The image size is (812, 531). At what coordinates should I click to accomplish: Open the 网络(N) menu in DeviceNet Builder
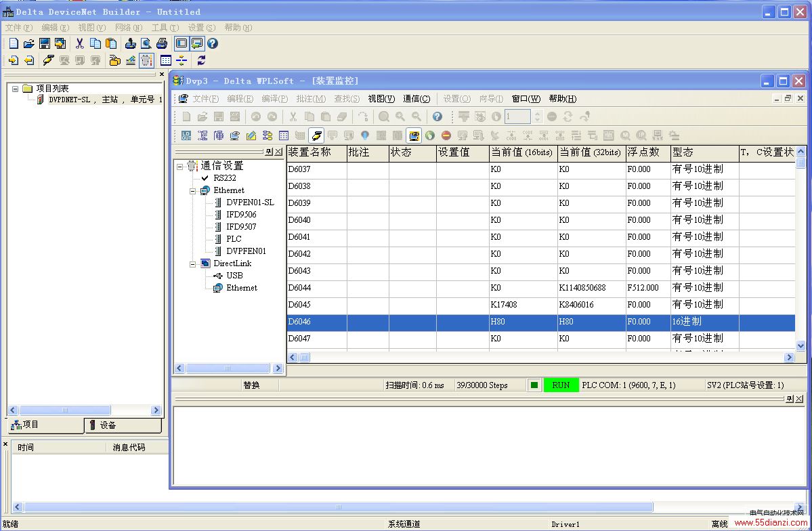[x=129, y=28]
